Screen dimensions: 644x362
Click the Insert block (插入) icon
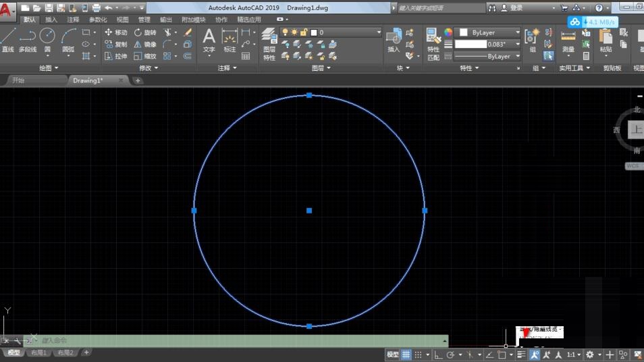tap(394, 41)
